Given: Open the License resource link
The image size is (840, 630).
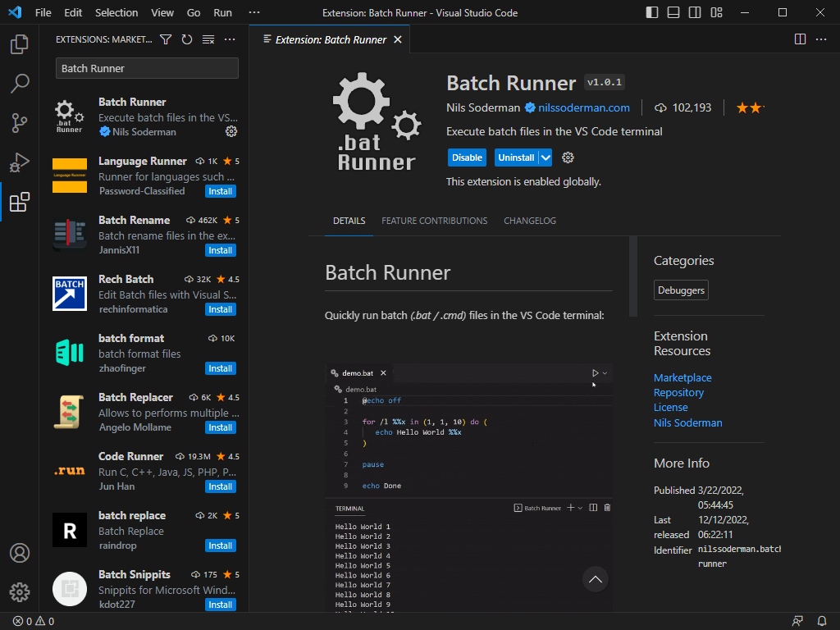Looking at the screenshot, I should pos(670,408).
